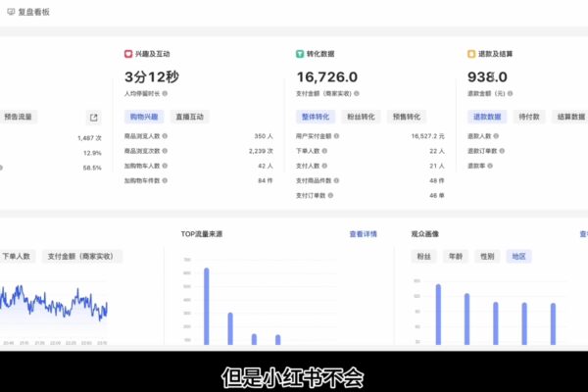Click the info icon next to 商品浏览人数
This screenshot has width=588, height=392.
[x=165, y=136]
